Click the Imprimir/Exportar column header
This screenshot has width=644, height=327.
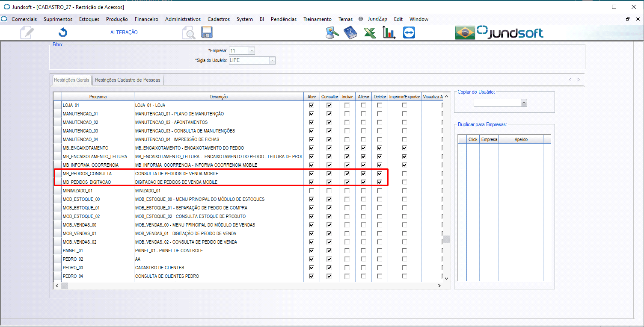point(404,97)
